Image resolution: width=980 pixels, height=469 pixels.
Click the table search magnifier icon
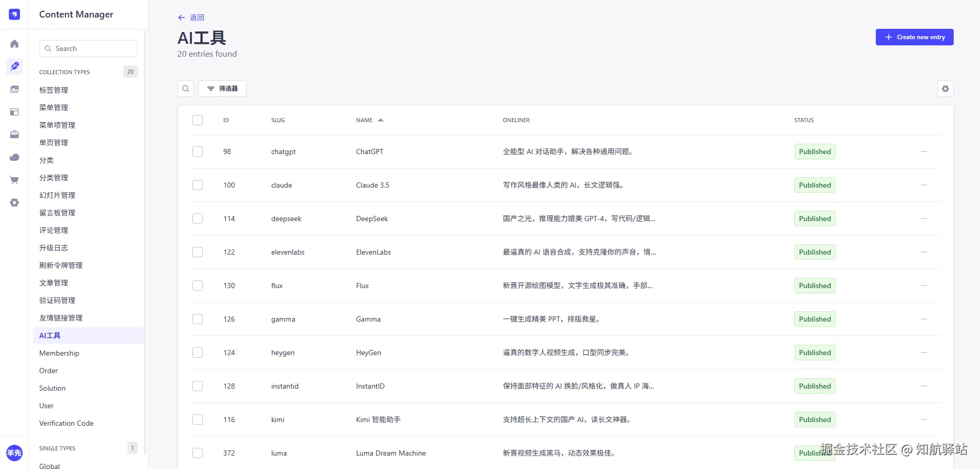click(x=186, y=89)
